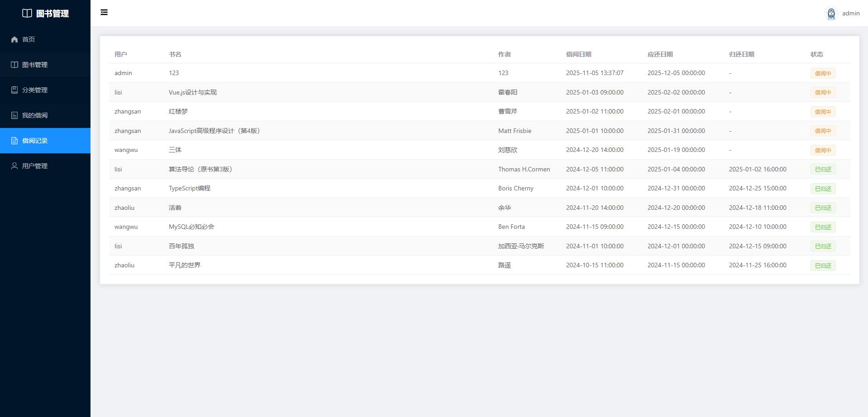The height and width of the screenshot is (417, 868).
Task: Click the document icon beside 借阅记录
Action: click(14, 141)
